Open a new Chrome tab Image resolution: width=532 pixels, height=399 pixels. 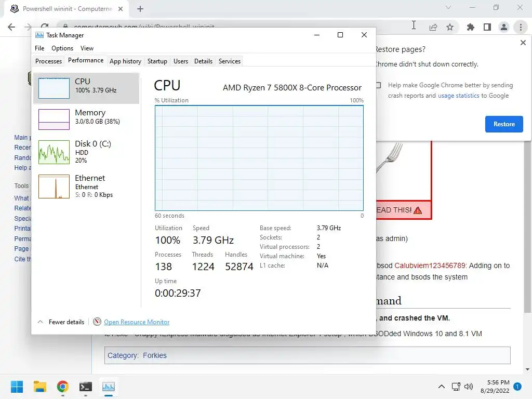140,9
